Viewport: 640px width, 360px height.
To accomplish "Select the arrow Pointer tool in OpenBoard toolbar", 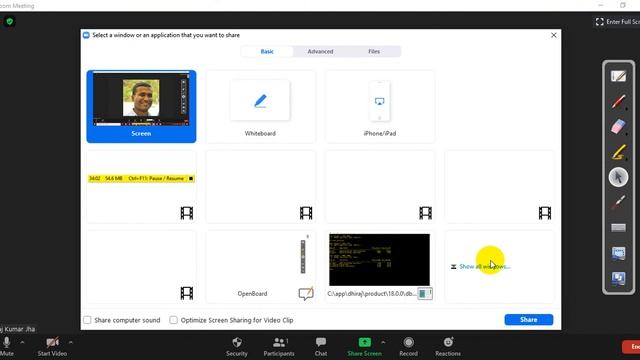I will coord(618,177).
